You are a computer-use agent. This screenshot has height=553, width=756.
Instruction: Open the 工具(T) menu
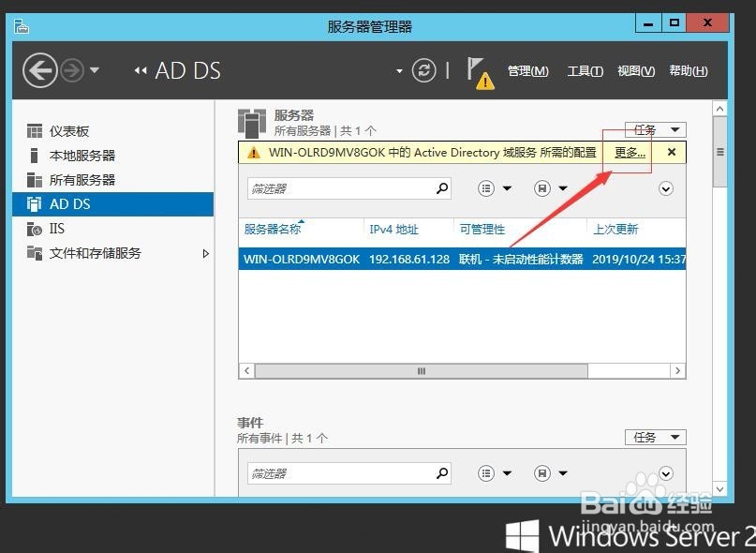click(x=585, y=70)
